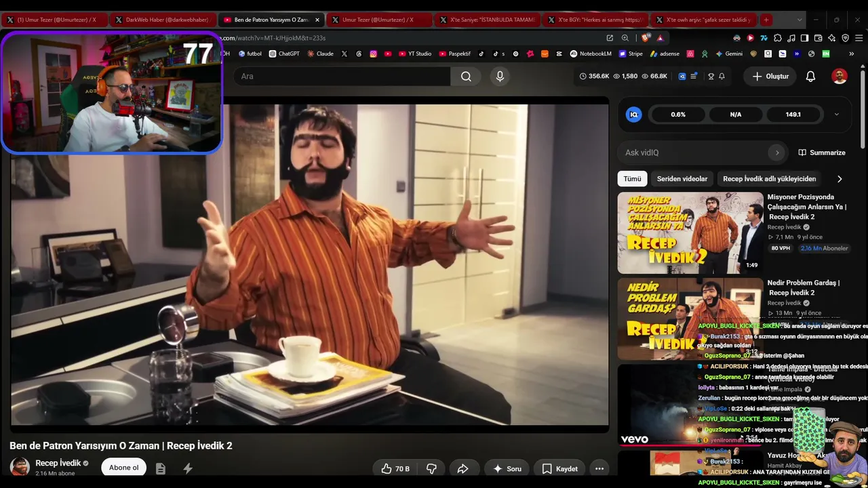Click the 356.6K stat in header
The width and height of the screenshot is (868, 488).
594,77
